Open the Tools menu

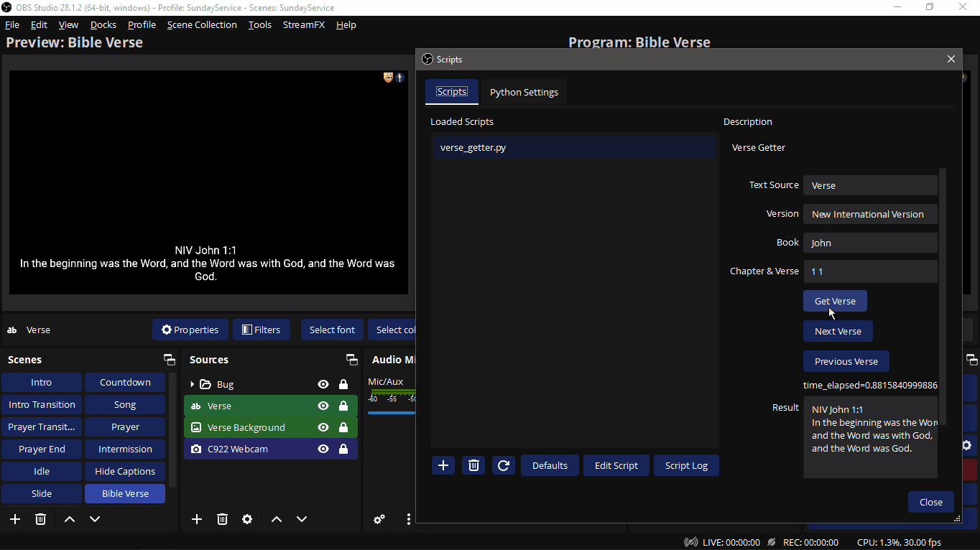pos(260,24)
